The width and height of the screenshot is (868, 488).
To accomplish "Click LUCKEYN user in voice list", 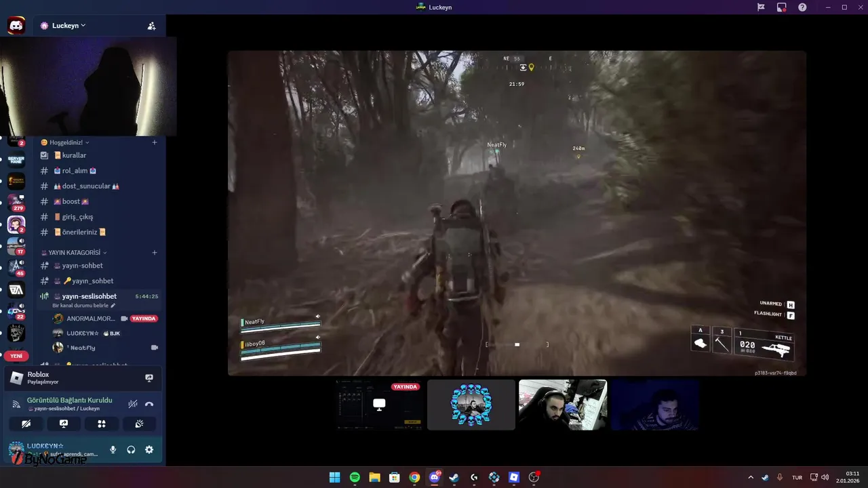I will click(x=105, y=333).
